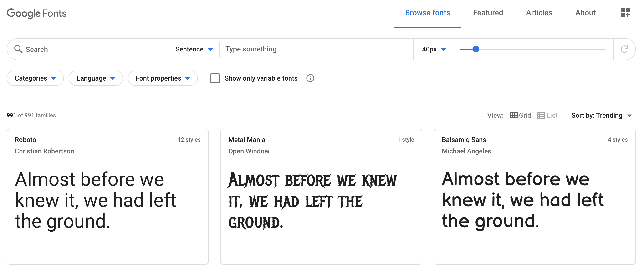644x273 pixels.
Task: Click the font size slider handle
Action: pyautogui.click(x=476, y=49)
